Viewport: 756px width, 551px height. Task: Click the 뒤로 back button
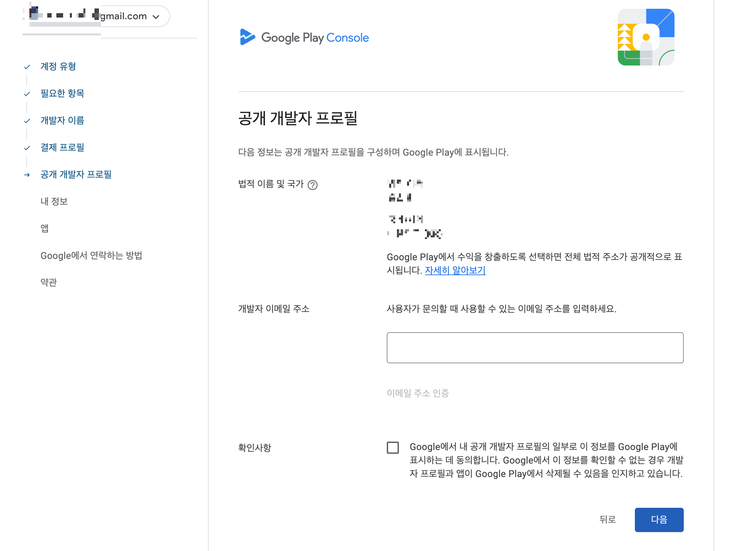point(607,519)
